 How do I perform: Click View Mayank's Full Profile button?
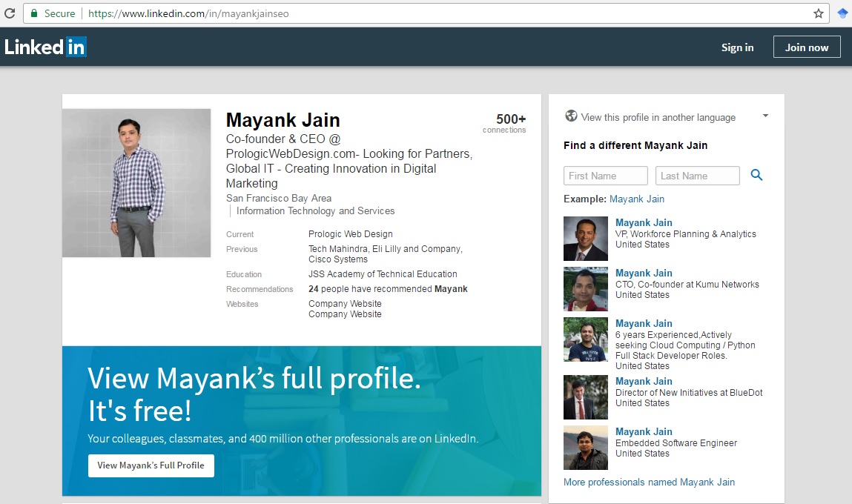pos(151,465)
